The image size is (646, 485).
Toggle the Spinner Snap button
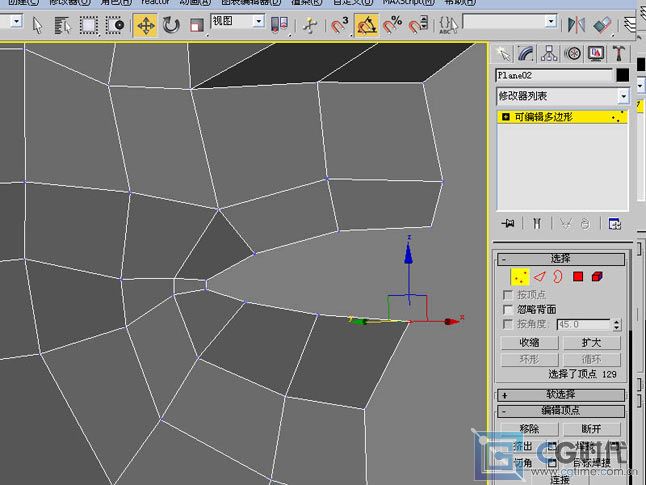(x=418, y=25)
